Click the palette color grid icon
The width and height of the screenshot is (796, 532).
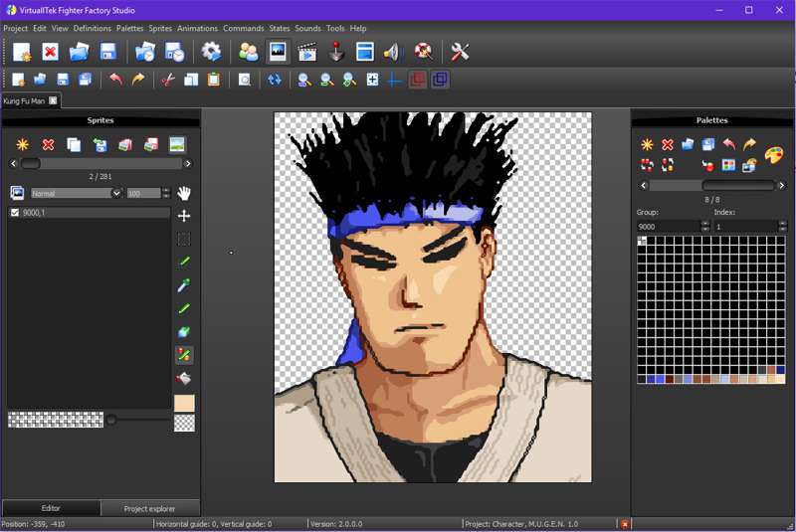(x=728, y=165)
